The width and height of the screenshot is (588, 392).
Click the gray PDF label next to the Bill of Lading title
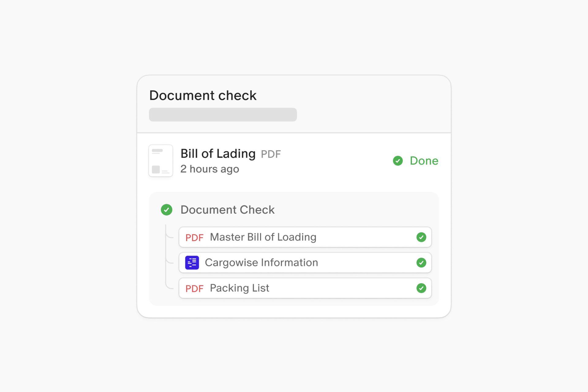tap(271, 154)
